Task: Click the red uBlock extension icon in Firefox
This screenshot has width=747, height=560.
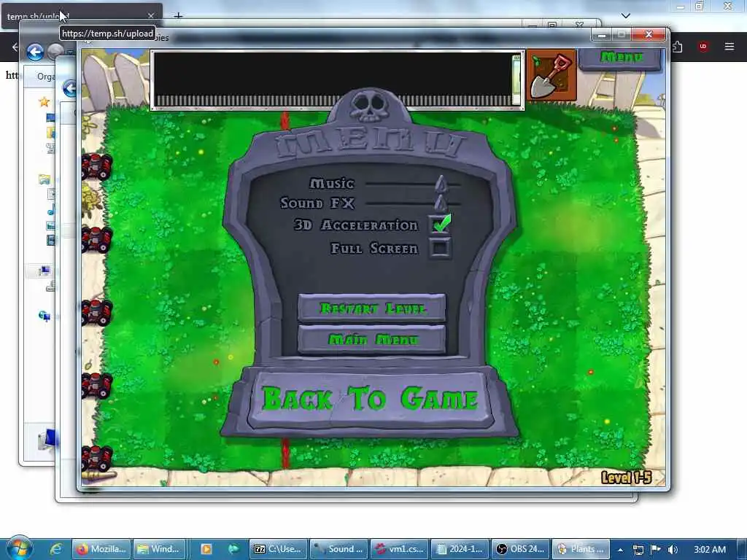Action: coord(703,46)
